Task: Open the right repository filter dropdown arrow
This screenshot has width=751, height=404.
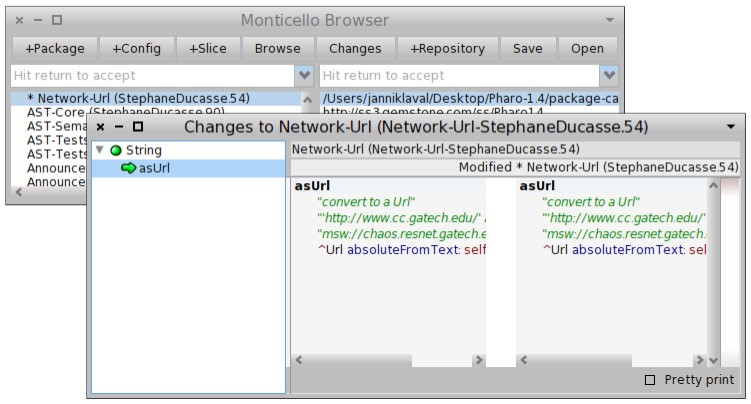Action: coord(608,75)
